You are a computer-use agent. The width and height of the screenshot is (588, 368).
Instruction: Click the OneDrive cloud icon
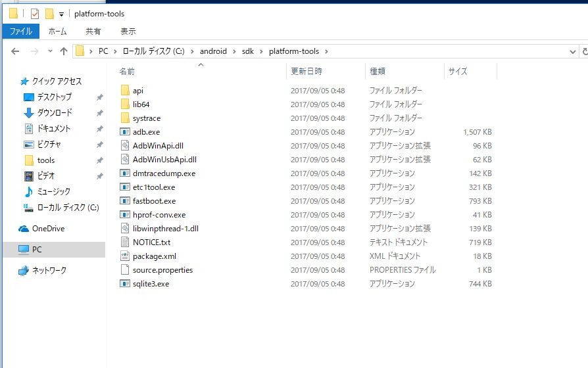(24, 228)
